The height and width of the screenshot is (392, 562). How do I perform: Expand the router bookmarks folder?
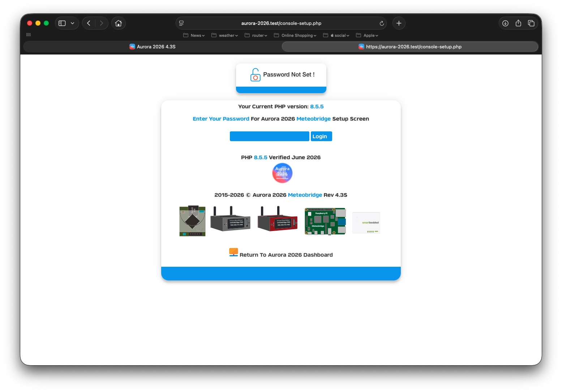[256, 35]
